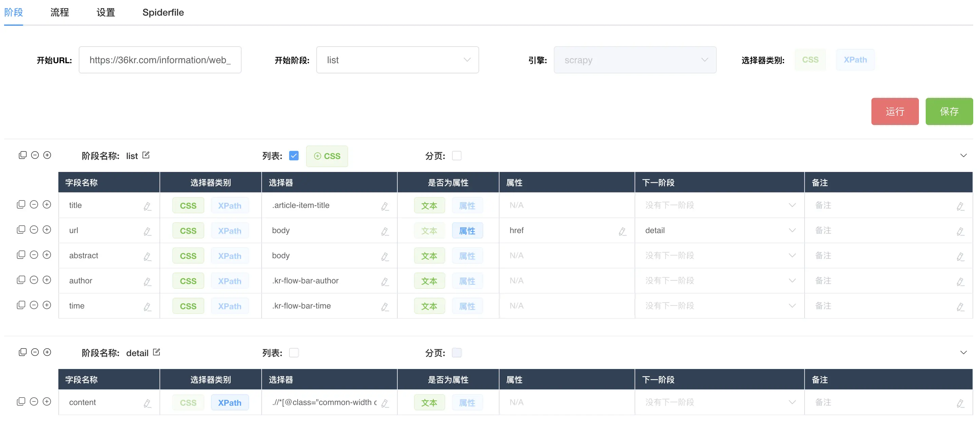Click the green 保存 button

click(949, 111)
